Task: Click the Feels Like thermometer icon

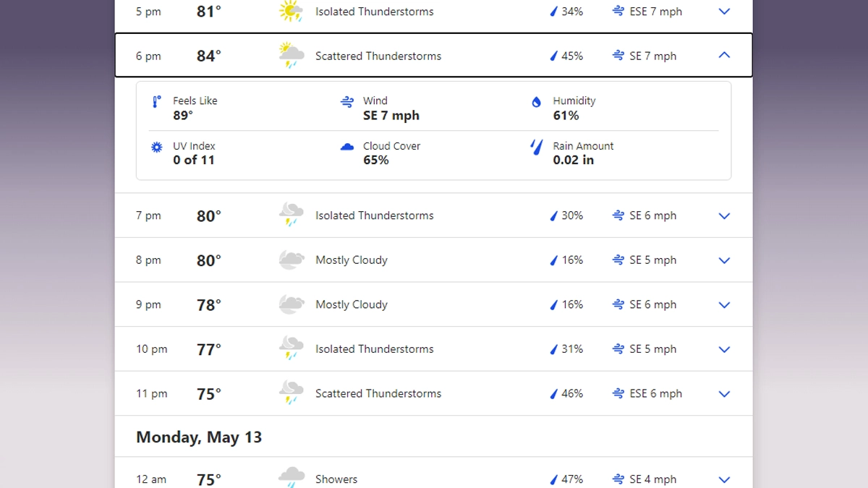Action: pos(156,102)
